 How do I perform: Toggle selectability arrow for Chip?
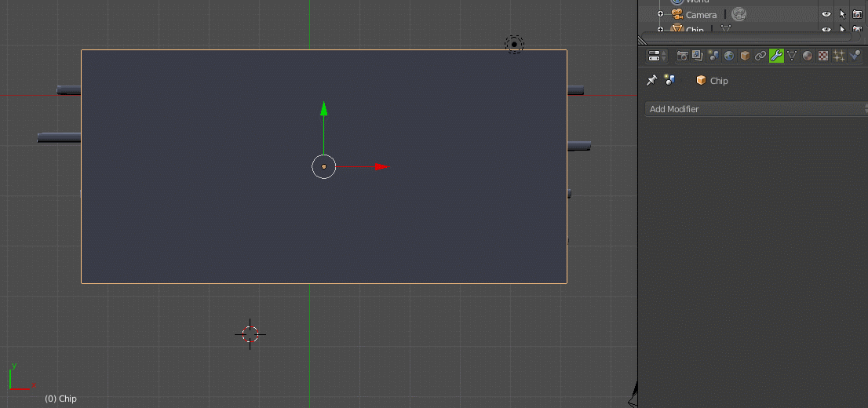(843, 30)
